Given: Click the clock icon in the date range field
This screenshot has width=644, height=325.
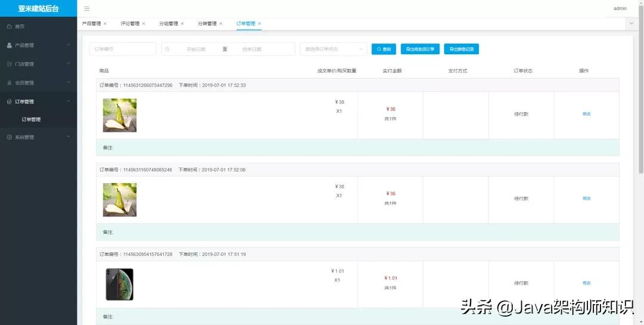Looking at the screenshot, I should 167,49.
